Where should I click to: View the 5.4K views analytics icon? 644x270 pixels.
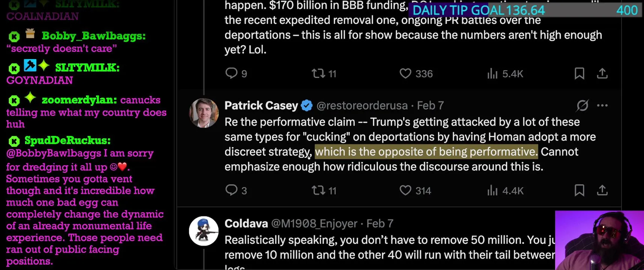coord(492,73)
